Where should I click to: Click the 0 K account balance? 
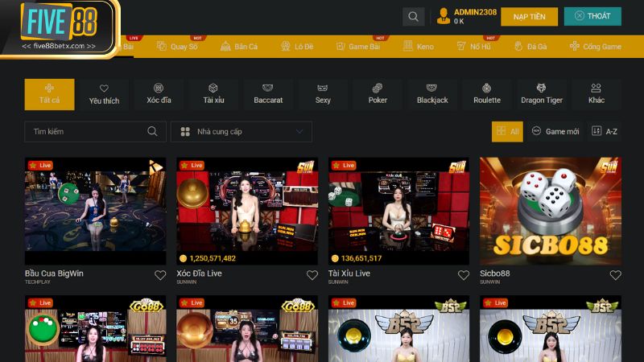[459, 22]
